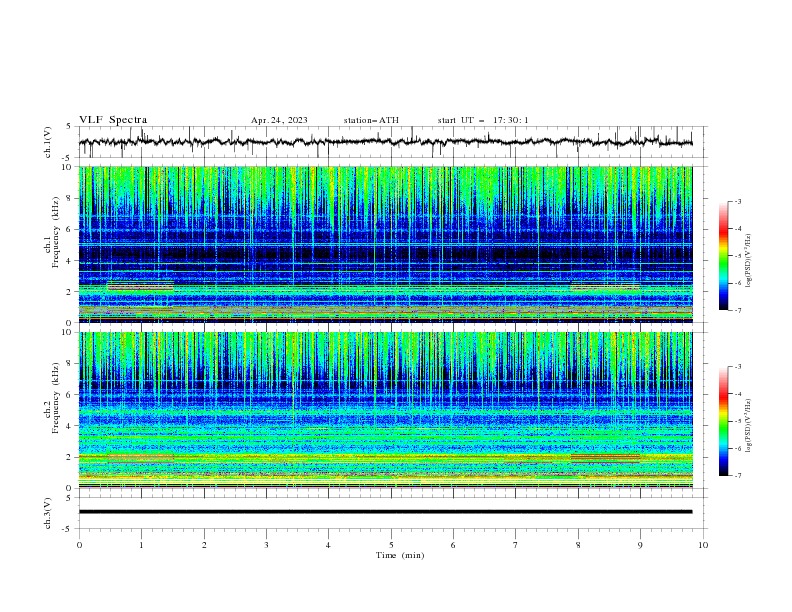This screenshot has height=612, width=792.
Task: Click the ch.1 spectrogram "4" kHz tick label
Action: (70, 261)
